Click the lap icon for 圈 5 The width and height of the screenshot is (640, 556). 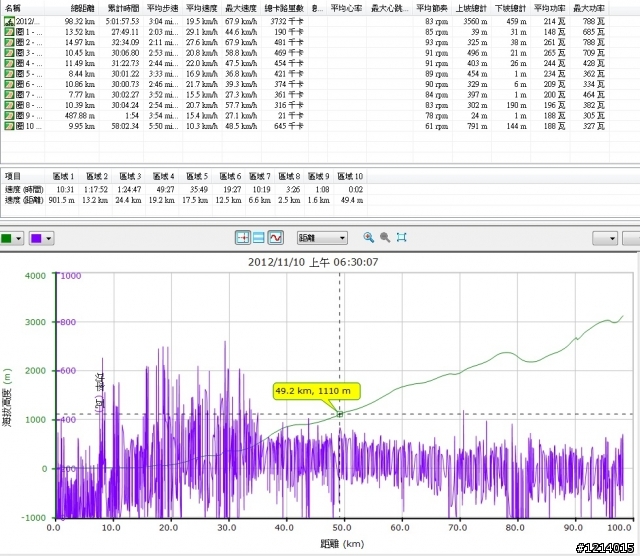tap(9, 74)
